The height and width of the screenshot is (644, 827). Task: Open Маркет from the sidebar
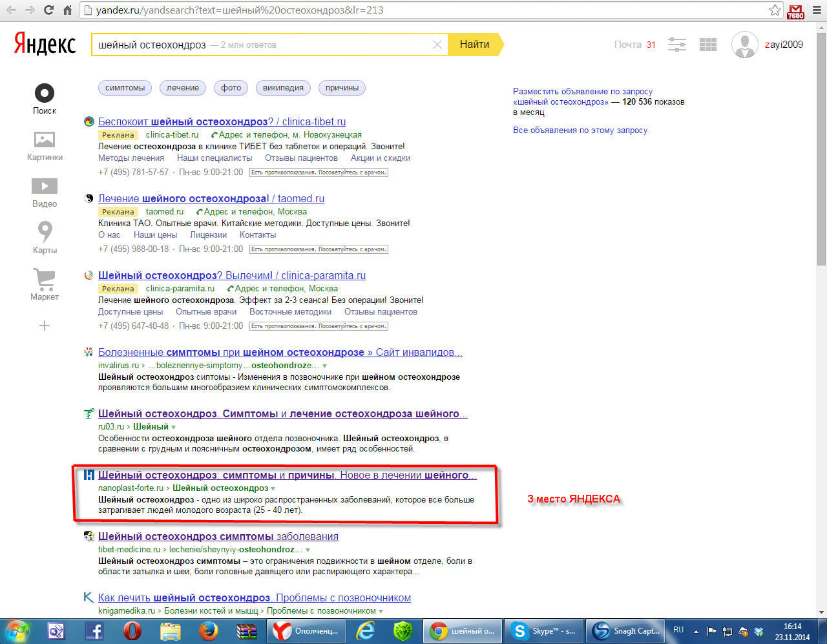(45, 285)
